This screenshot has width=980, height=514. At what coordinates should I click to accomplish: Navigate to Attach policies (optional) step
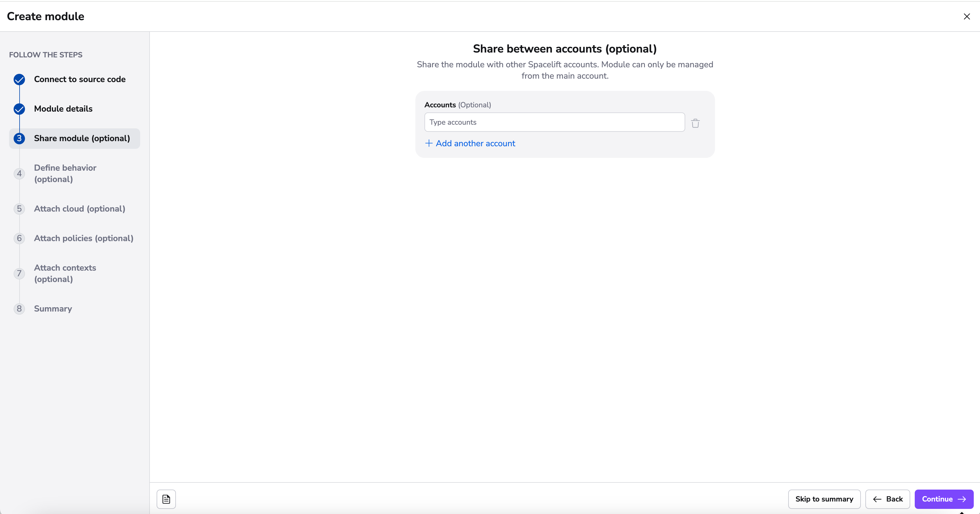(84, 238)
